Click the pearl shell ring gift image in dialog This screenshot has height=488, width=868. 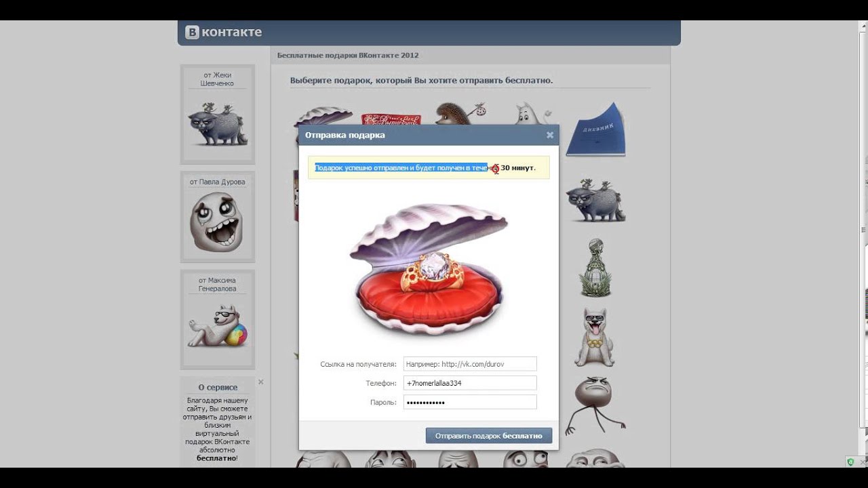[x=429, y=268]
